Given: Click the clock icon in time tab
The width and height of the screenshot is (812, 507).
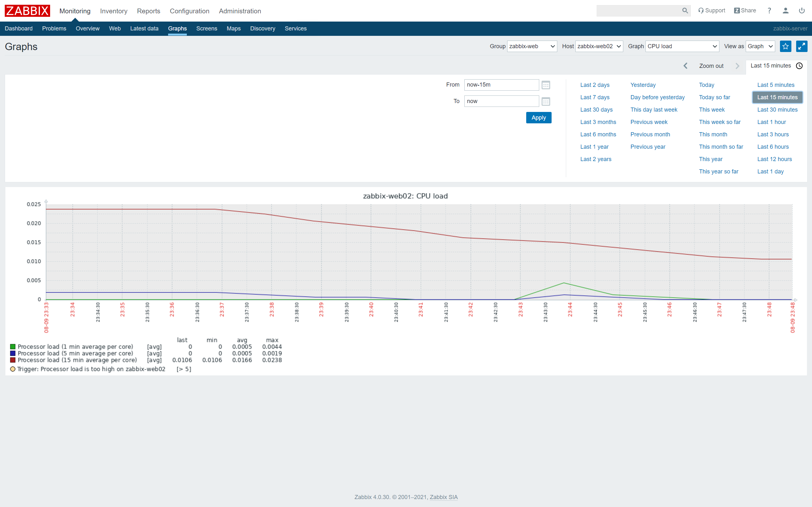Looking at the screenshot, I should 799,66.
